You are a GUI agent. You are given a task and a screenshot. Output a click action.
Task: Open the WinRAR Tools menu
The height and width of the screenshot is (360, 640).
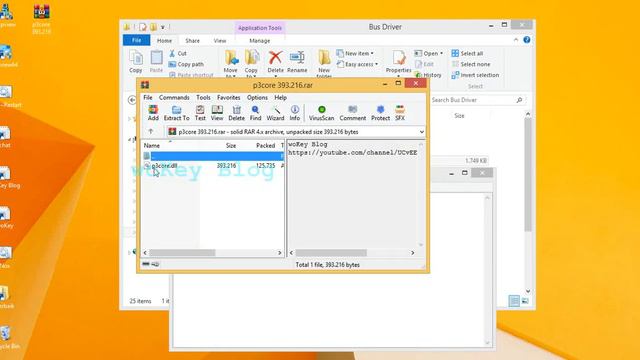click(203, 98)
